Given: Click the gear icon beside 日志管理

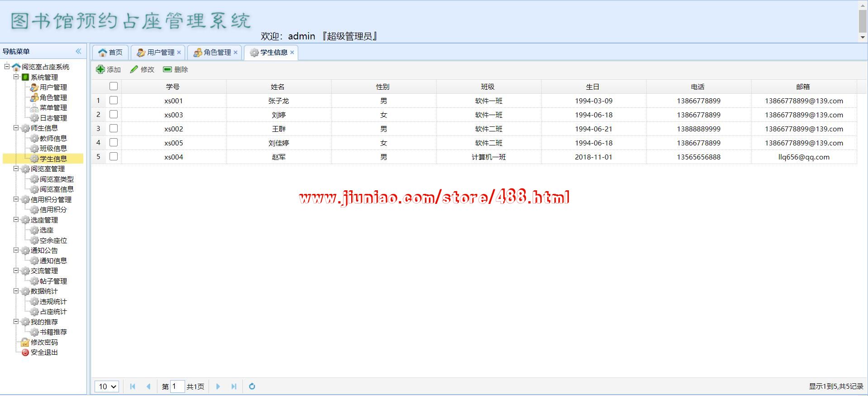Looking at the screenshot, I should [34, 118].
